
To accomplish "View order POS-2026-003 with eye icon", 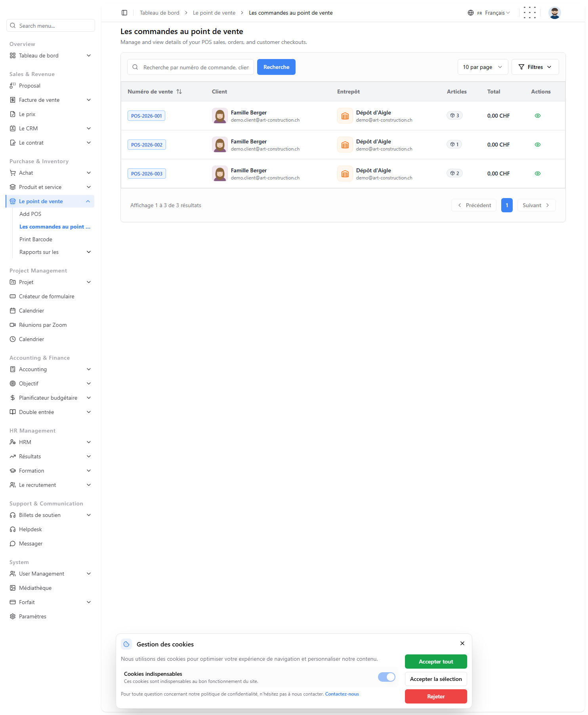I will (538, 174).
